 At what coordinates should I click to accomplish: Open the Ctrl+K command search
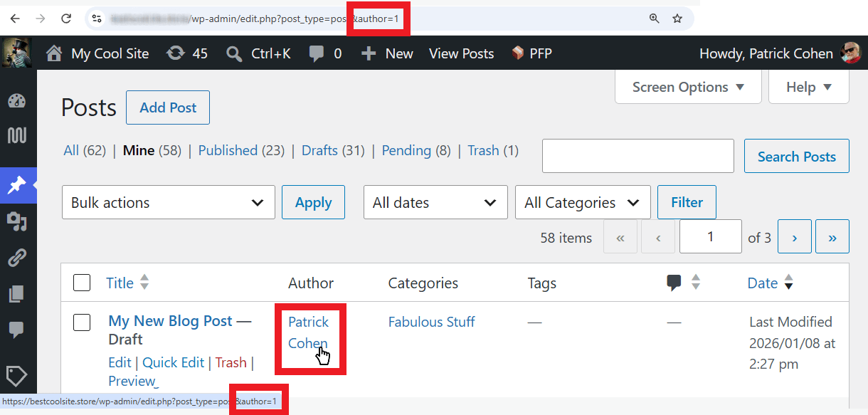click(258, 53)
